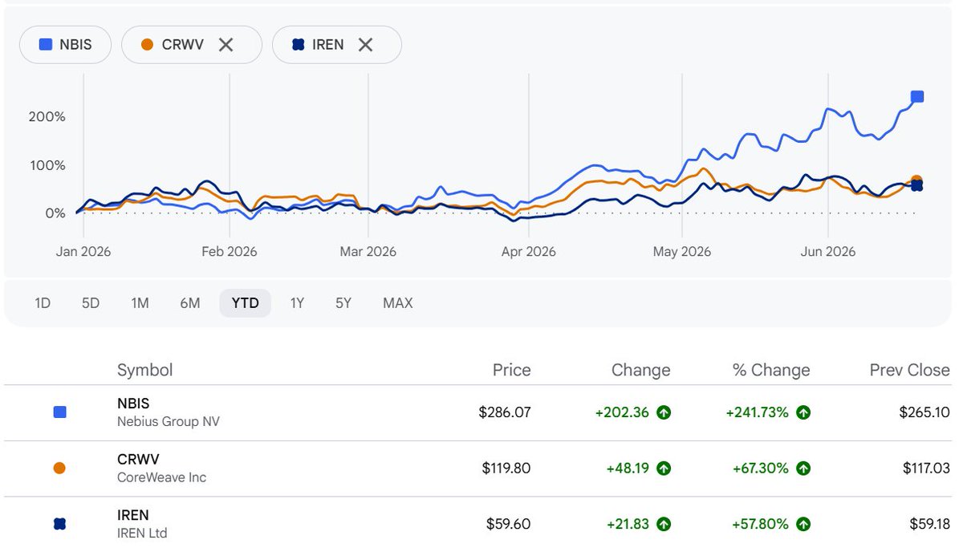Click the dark blue IREN endpoint marker
This screenshot has width=963, height=560.
(916, 186)
